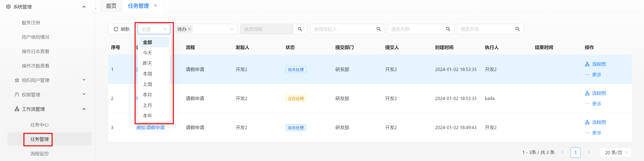
Task: Click the 尚未处理 status tag in row 3
Action: coord(296,128)
